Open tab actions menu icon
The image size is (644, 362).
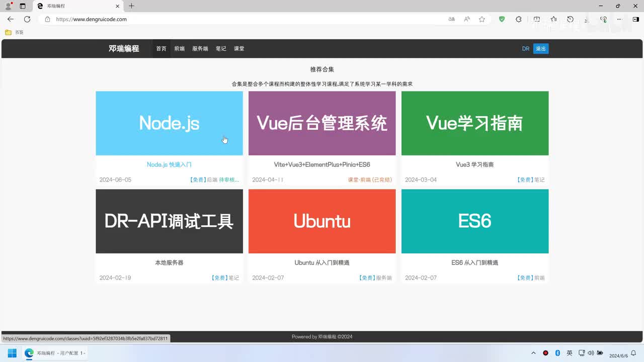(23, 6)
